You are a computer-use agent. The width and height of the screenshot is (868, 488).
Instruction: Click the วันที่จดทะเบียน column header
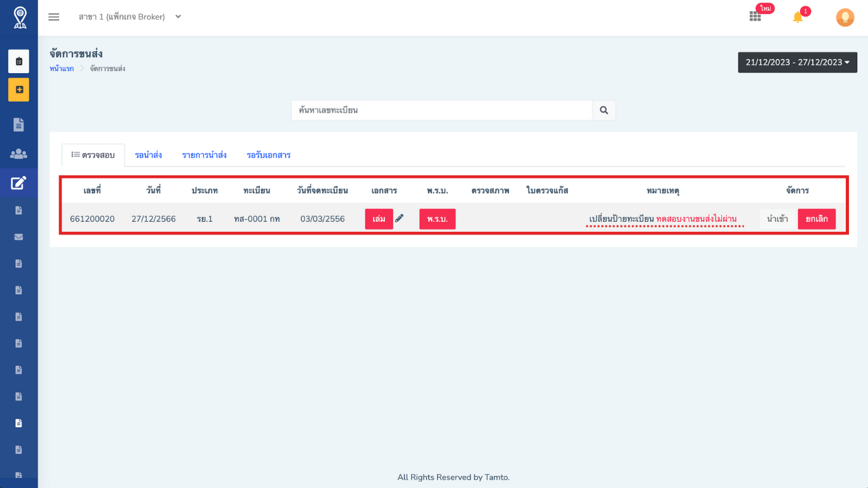[322, 191]
